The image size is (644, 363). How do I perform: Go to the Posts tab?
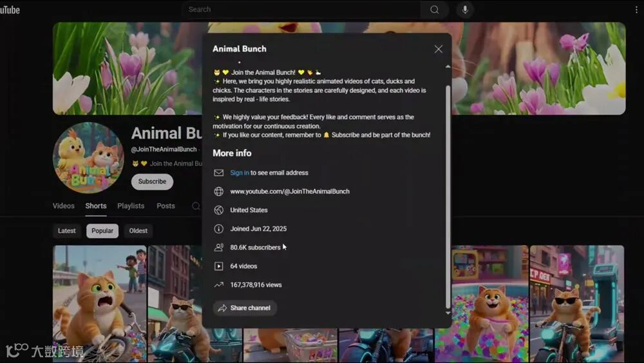166,206
